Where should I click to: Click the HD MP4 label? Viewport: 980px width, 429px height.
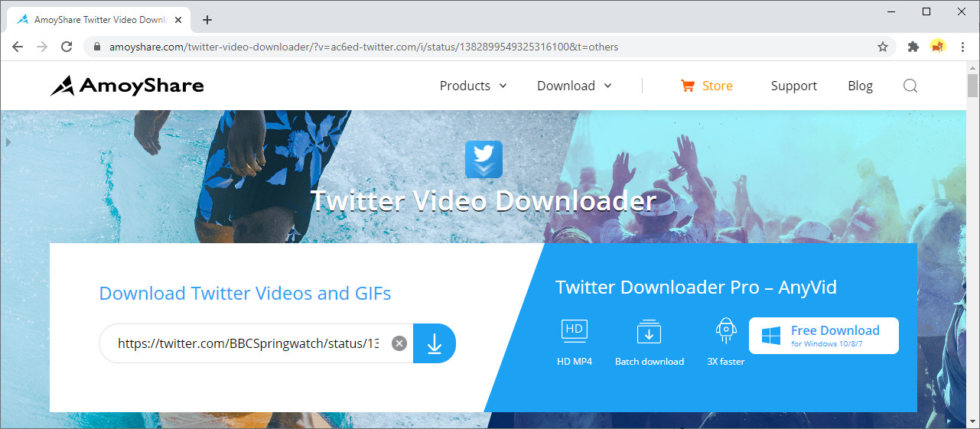(x=575, y=361)
